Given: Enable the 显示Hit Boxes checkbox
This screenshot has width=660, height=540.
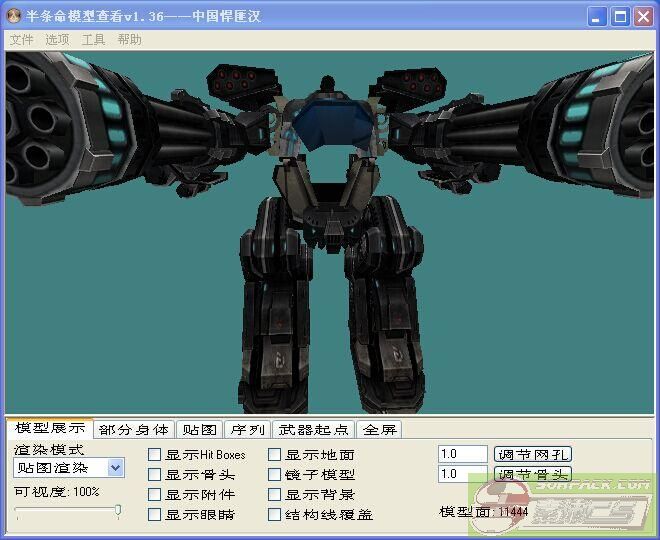Looking at the screenshot, I should pos(155,455).
